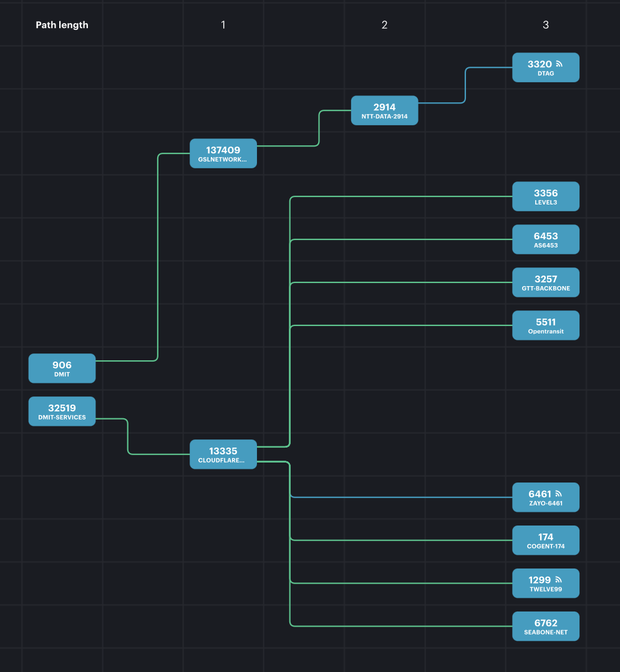
Task: Click the 5511 Opentransit node
Action: pyautogui.click(x=545, y=325)
